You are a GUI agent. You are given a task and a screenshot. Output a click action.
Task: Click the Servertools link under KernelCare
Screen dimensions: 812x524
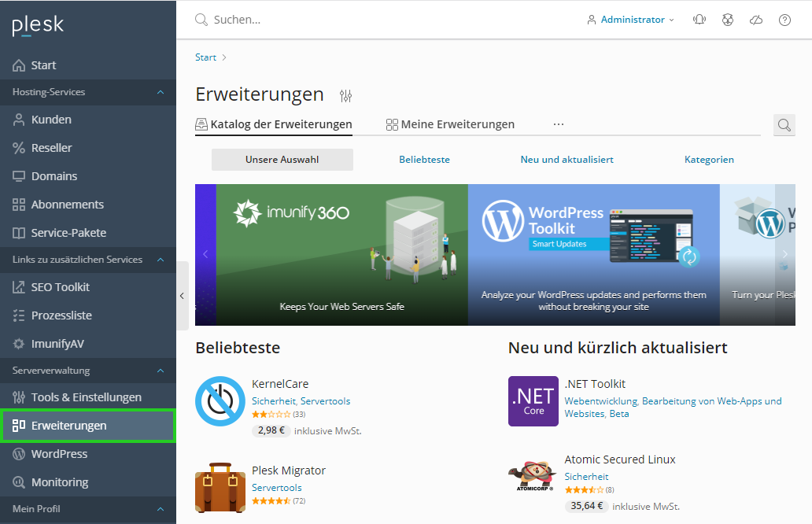[325, 401]
